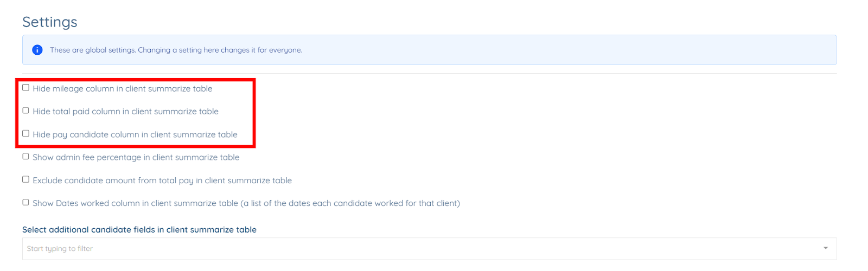
Task: Enable Exclude candidate amount from total pay checkbox
Action: [x=25, y=179]
